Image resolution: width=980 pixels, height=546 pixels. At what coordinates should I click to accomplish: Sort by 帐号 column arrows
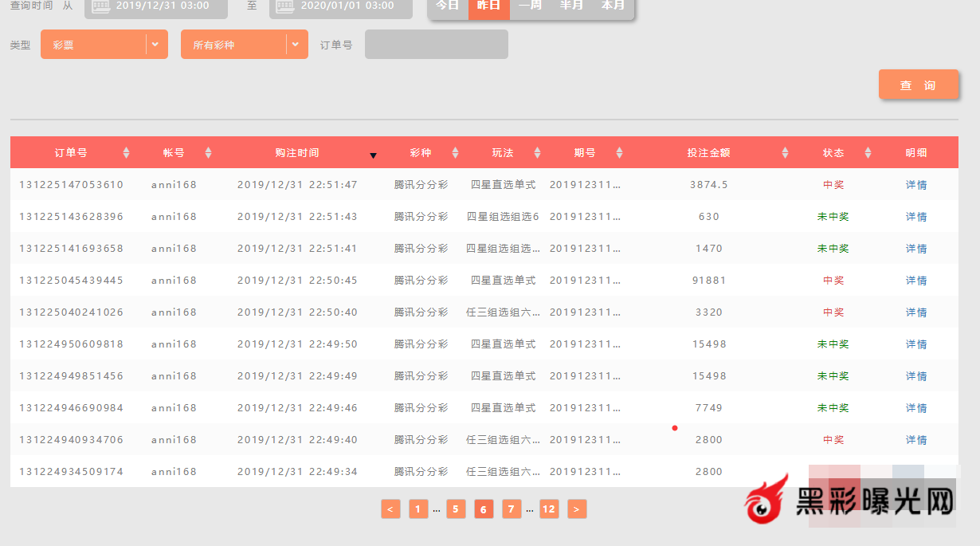coord(208,152)
